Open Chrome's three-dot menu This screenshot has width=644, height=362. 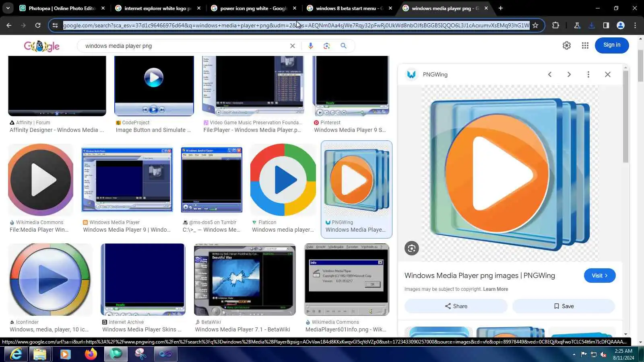635,25
